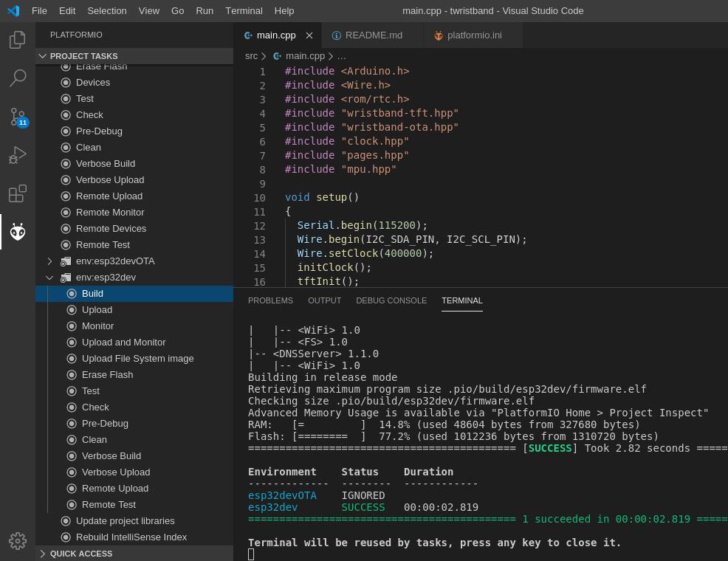
Task: Click the Rebuild IntelliSense Index icon
Action: coord(66,537)
